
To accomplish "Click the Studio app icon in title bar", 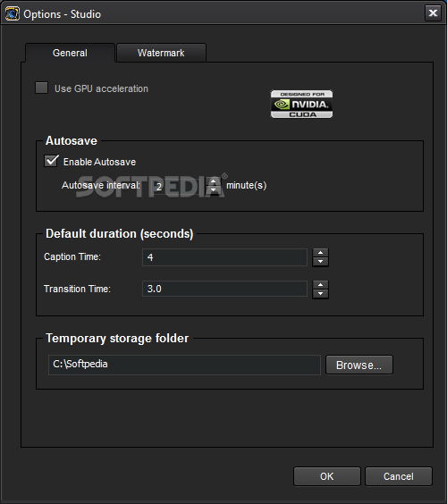I will pos(13,13).
